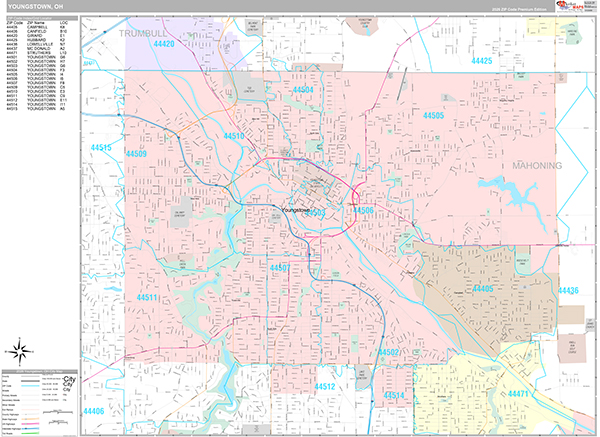
Task: Select ZIP code label 44511 on map
Action: (x=147, y=297)
